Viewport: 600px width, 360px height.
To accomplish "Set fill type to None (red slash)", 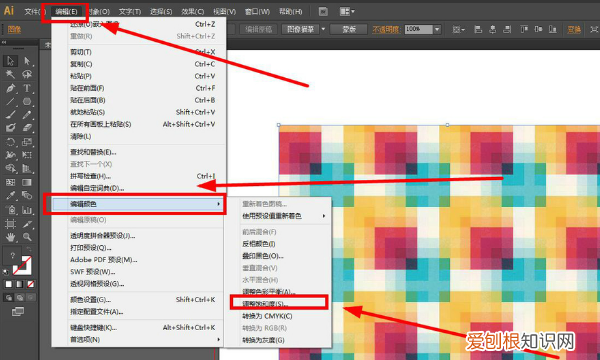I will click(31, 284).
